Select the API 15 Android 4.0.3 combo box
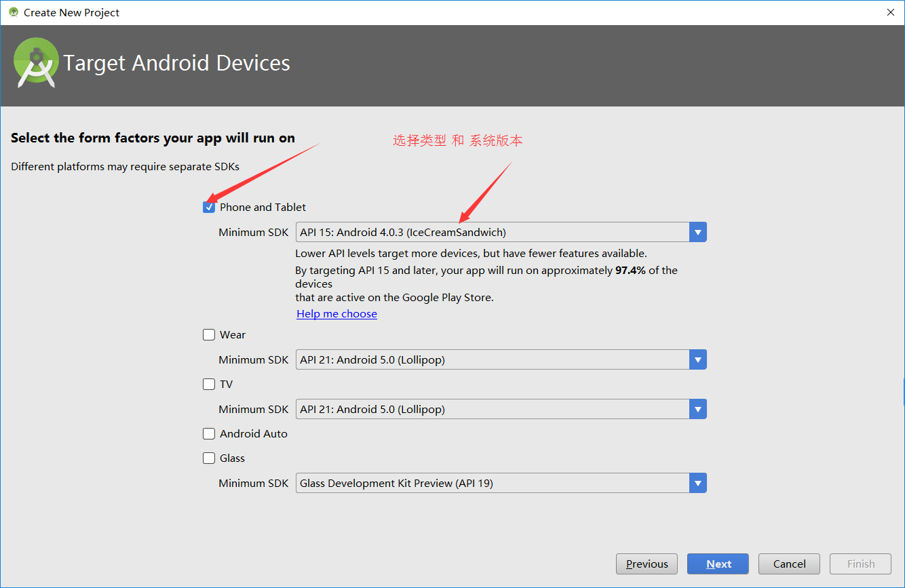 point(501,233)
